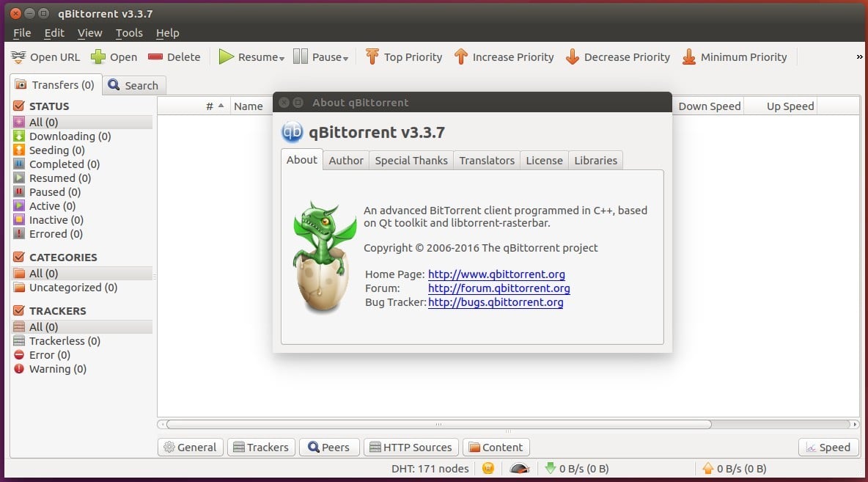
Task: Click the Open URL toolbar icon
Action: (x=18, y=56)
